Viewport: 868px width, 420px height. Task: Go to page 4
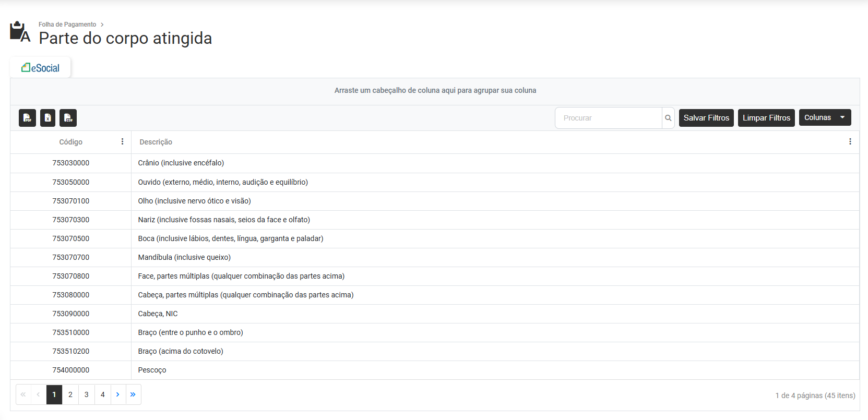tap(103, 394)
